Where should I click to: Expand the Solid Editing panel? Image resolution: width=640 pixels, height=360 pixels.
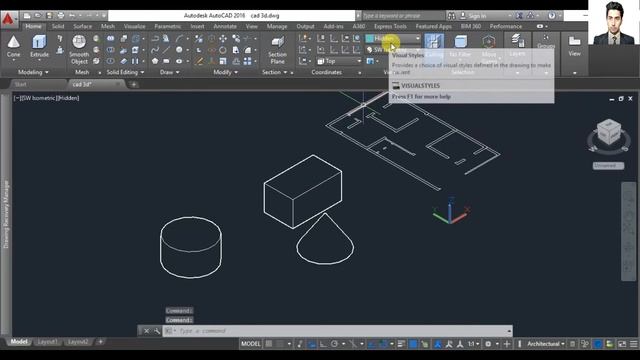pos(125,72)
